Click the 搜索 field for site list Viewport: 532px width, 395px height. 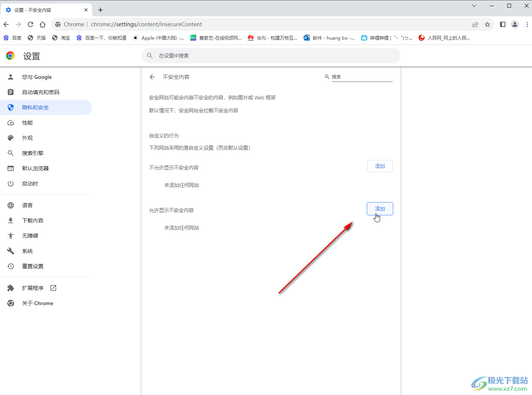(362, 77)
